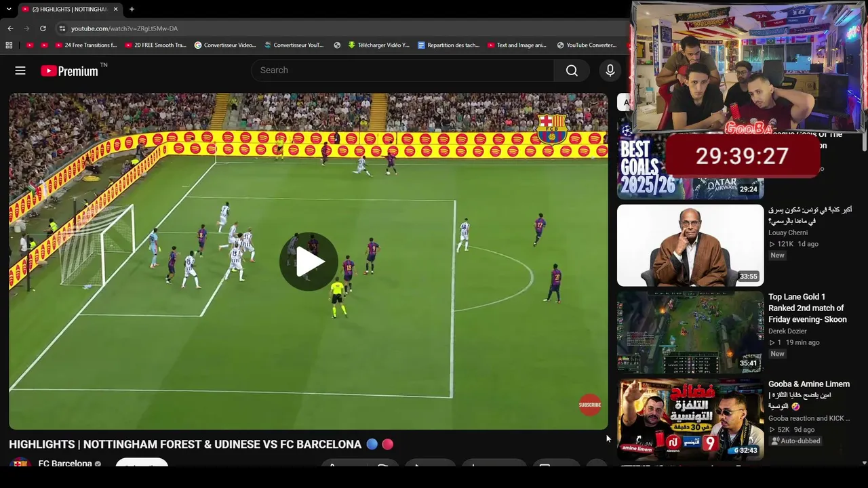The width and height of the screenshot is (868, 488).
Task: Click the video title 'HIGHLIGHTS | NOTTINGHAM FOREST'
Action: 185,445
